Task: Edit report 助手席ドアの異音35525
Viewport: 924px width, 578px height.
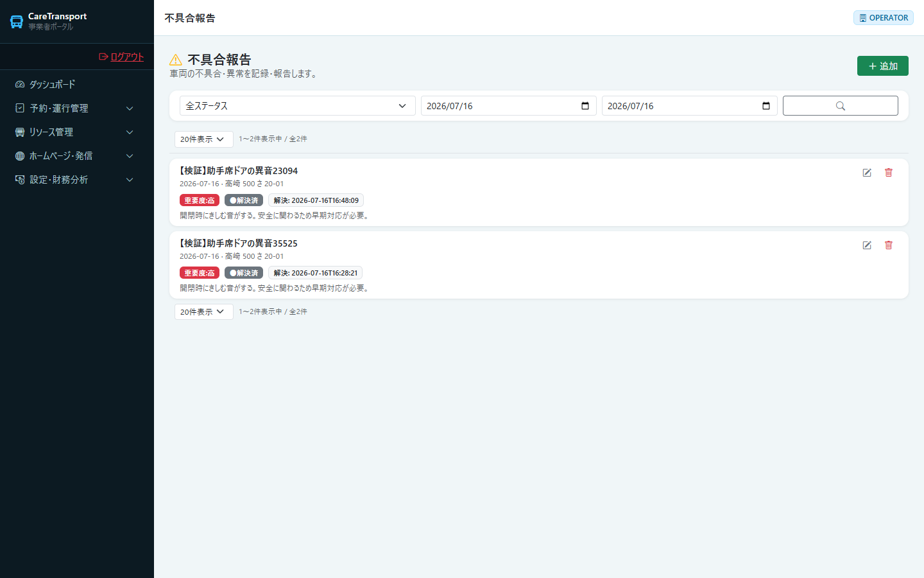Action: (x=867, y=245)
